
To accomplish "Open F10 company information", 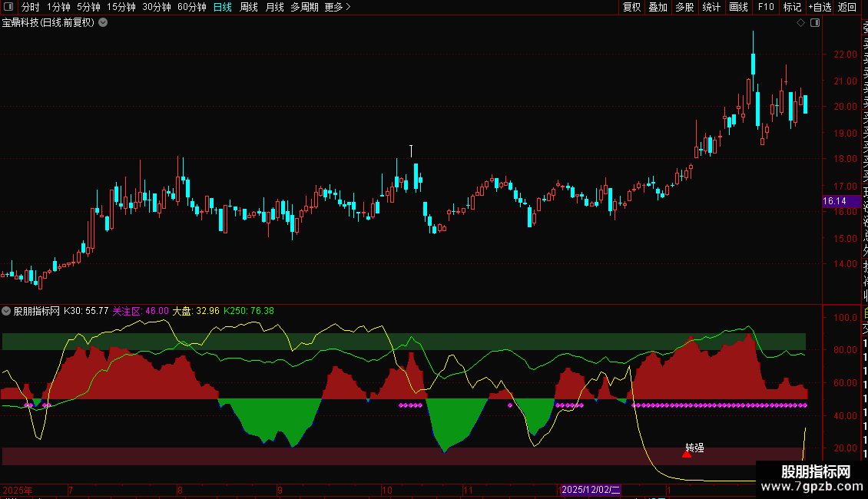I will point(766,7).
